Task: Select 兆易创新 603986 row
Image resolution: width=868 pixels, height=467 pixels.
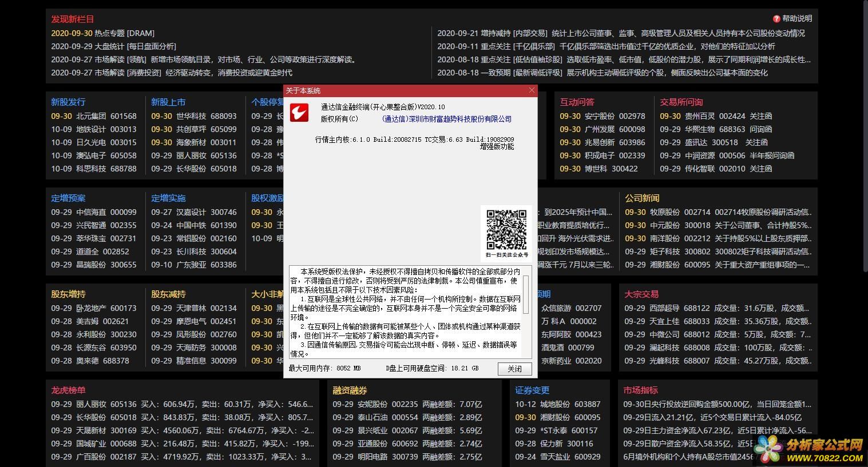Action: click(x=603, y=142)
